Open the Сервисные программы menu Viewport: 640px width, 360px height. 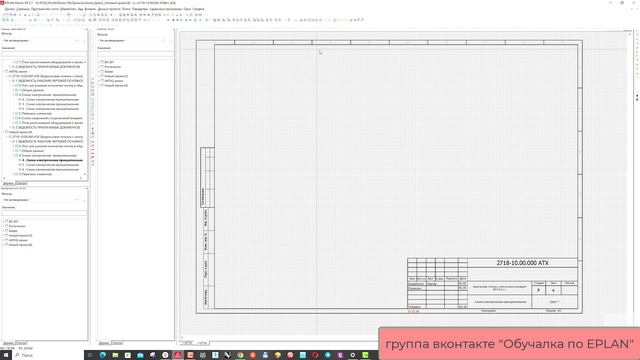click(x=165, y=9)
